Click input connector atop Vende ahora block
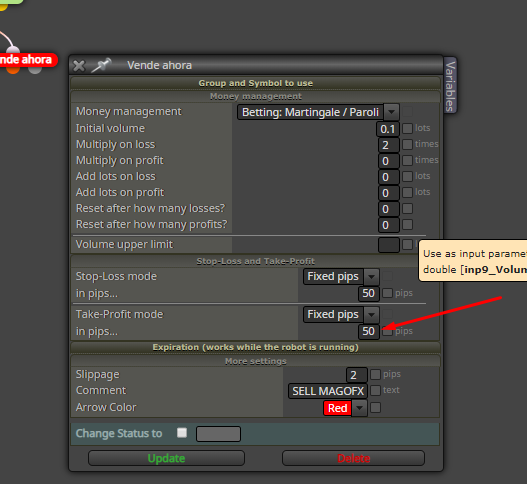527x484 pixels. [x=13, y=50]
